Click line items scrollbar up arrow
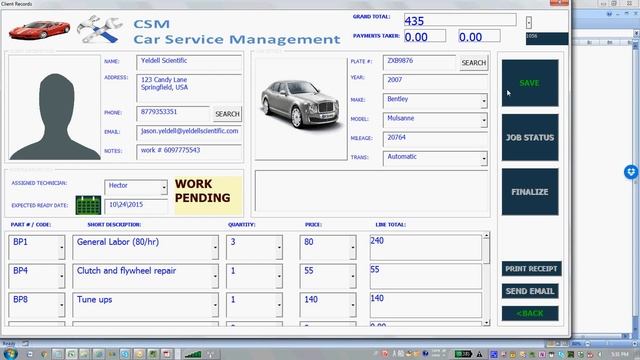This screenshot has height=360, width=640. 486,236
